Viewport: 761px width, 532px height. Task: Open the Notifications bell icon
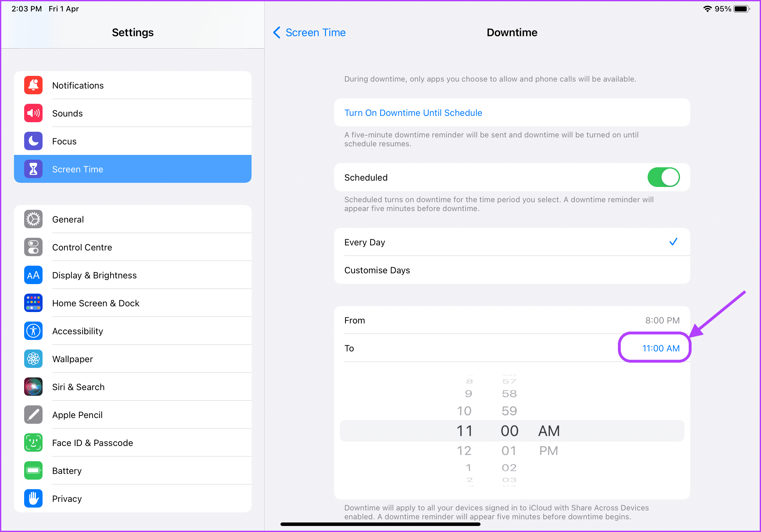pyautogui.click(x=33, y=85)
